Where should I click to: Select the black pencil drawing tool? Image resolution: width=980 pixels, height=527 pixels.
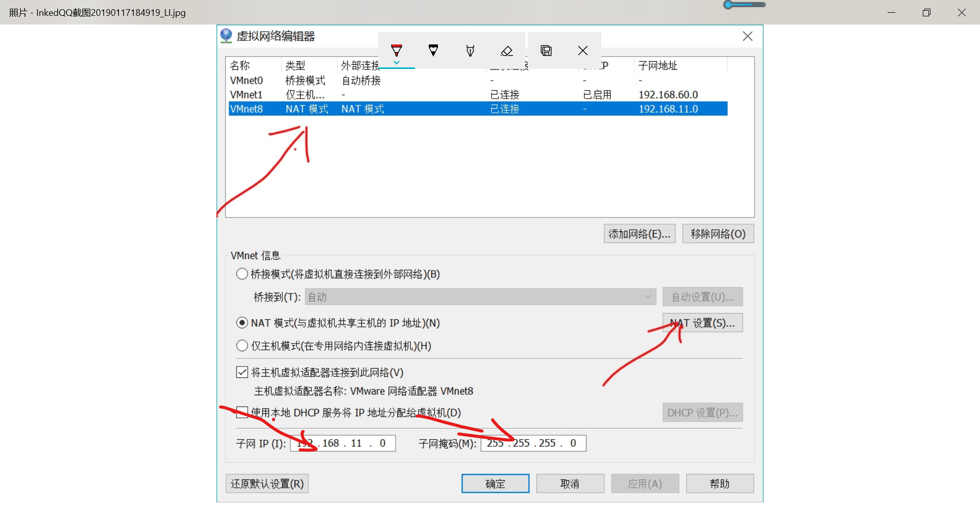click(433, 50)
